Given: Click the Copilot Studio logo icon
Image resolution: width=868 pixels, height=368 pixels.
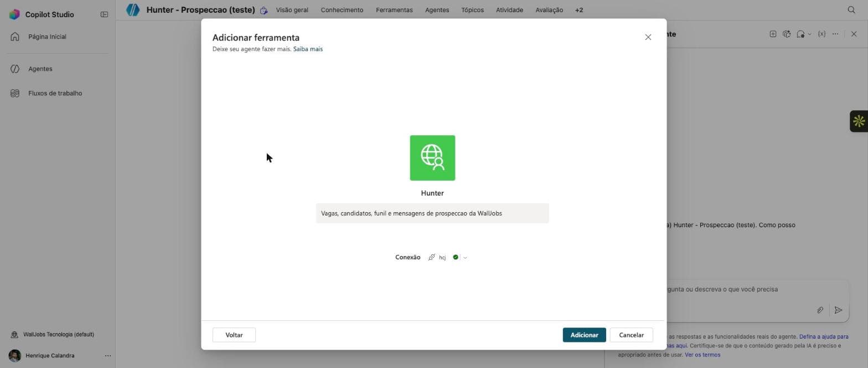Looking at the screenshot, I should tap(14, 14).
